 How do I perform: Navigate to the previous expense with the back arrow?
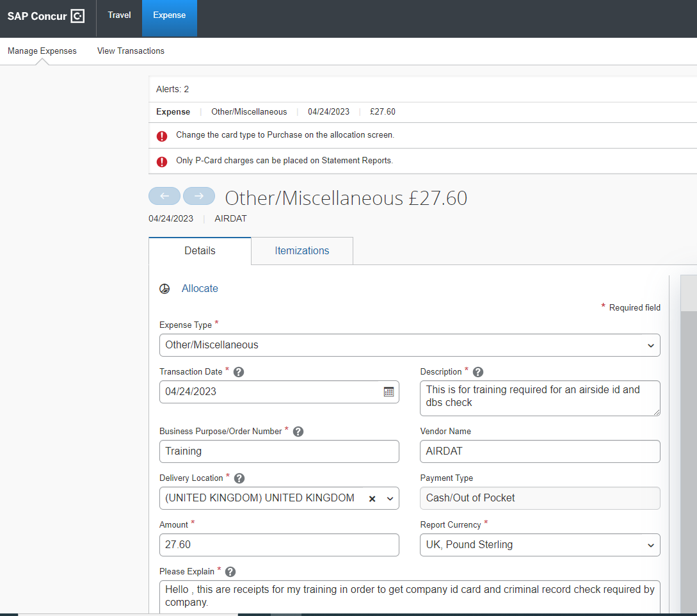pos(164,196)
